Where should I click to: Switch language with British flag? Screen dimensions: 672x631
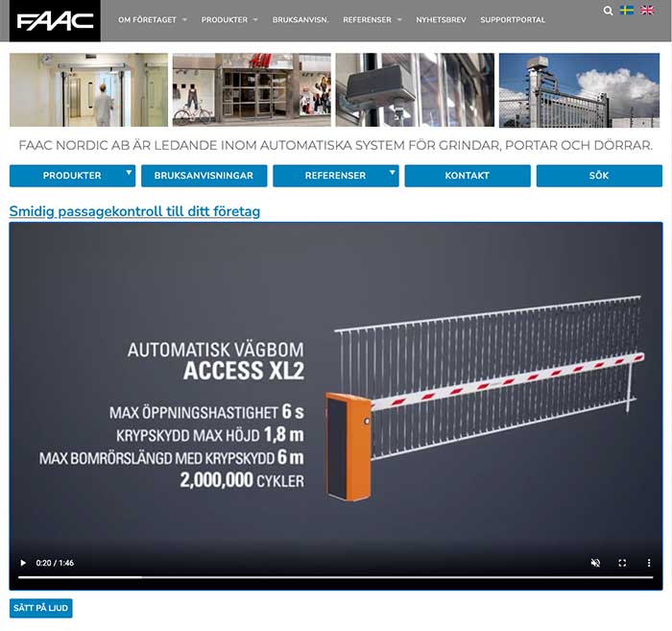coord(647,11)
